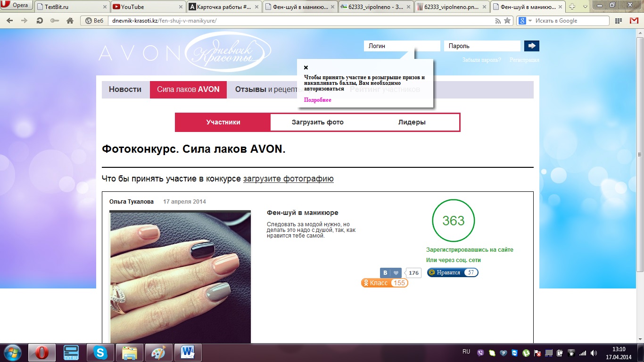This screenshot has height=362, width=644.
Task: Open the Google search engine dropdown
Action: click(525, 21)
